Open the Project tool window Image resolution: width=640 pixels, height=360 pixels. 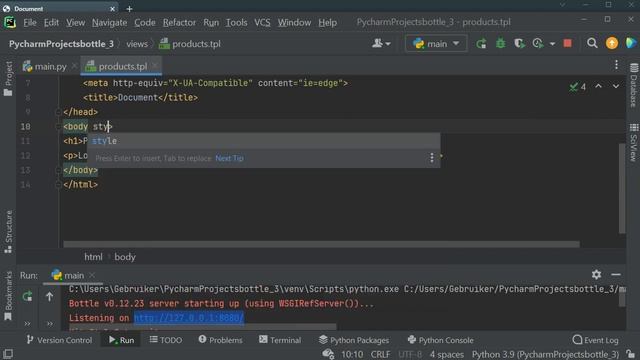(8, 79)
